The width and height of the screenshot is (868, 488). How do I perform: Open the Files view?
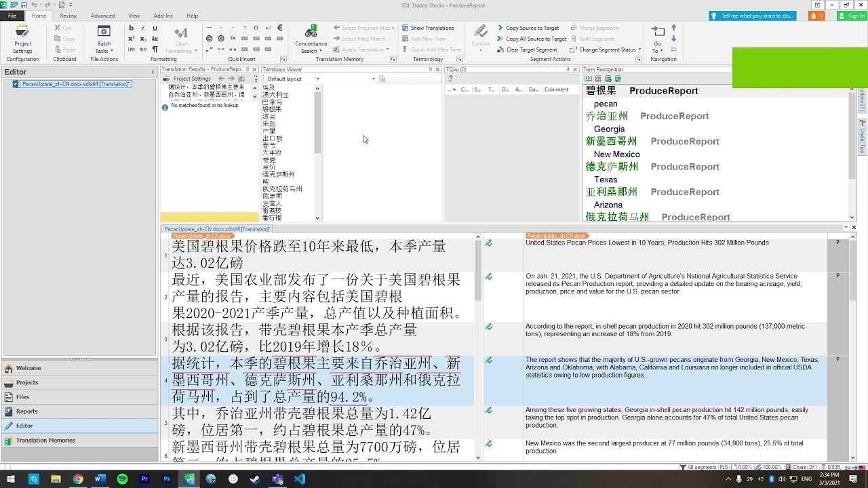pos(79,396)
